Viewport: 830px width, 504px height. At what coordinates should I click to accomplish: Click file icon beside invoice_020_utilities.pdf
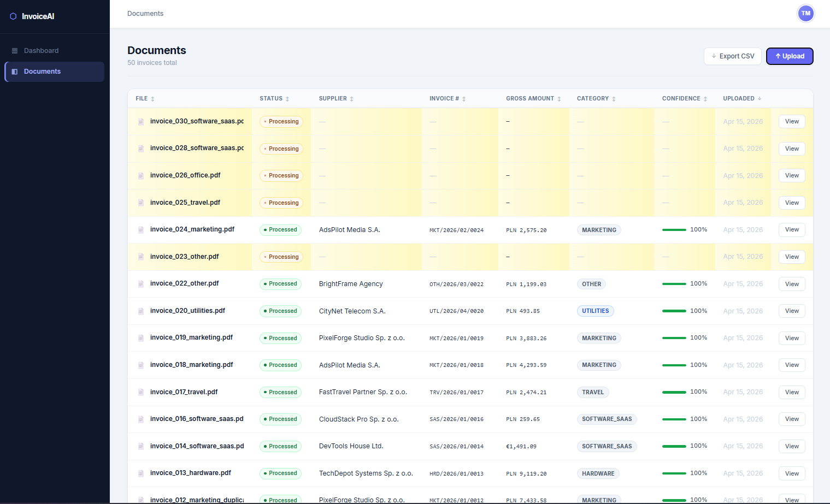[141, 311]
